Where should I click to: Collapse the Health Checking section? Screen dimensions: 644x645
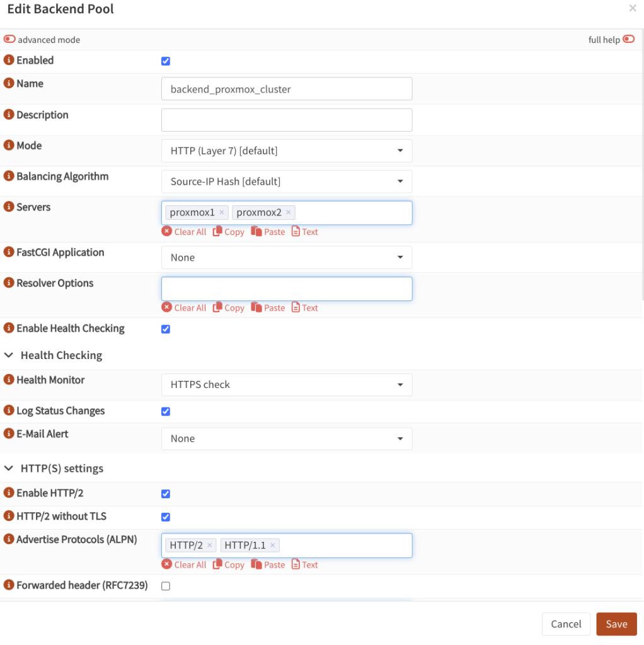[x=9, y=355]
